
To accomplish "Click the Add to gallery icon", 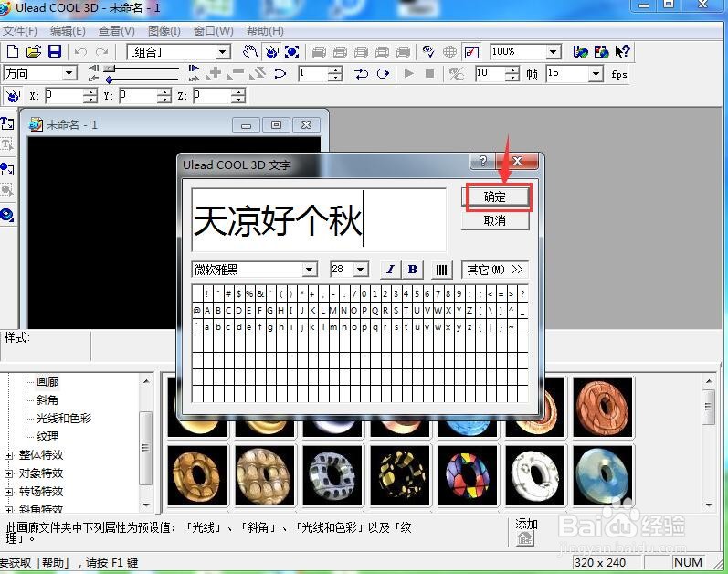I will [525, 538].
